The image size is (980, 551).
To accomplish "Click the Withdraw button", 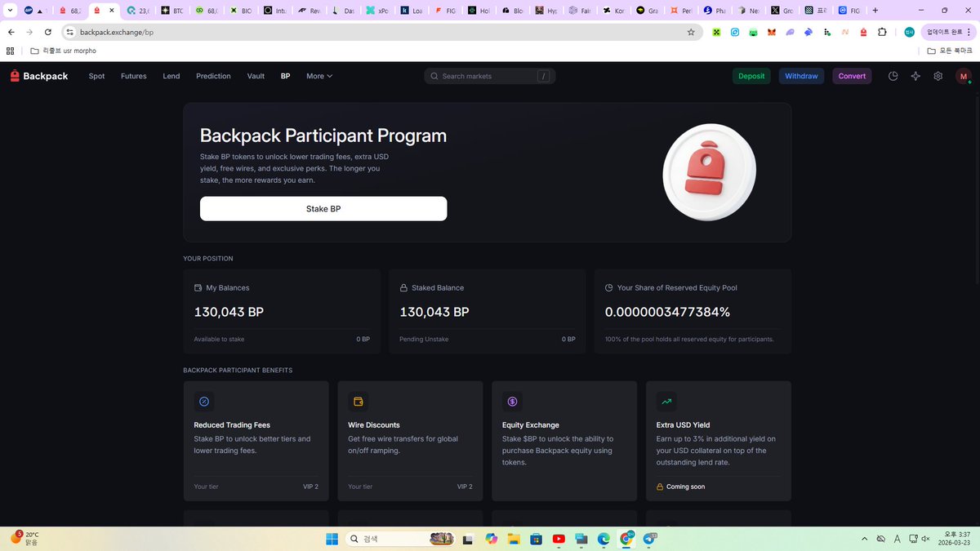I will coord(801,76).
